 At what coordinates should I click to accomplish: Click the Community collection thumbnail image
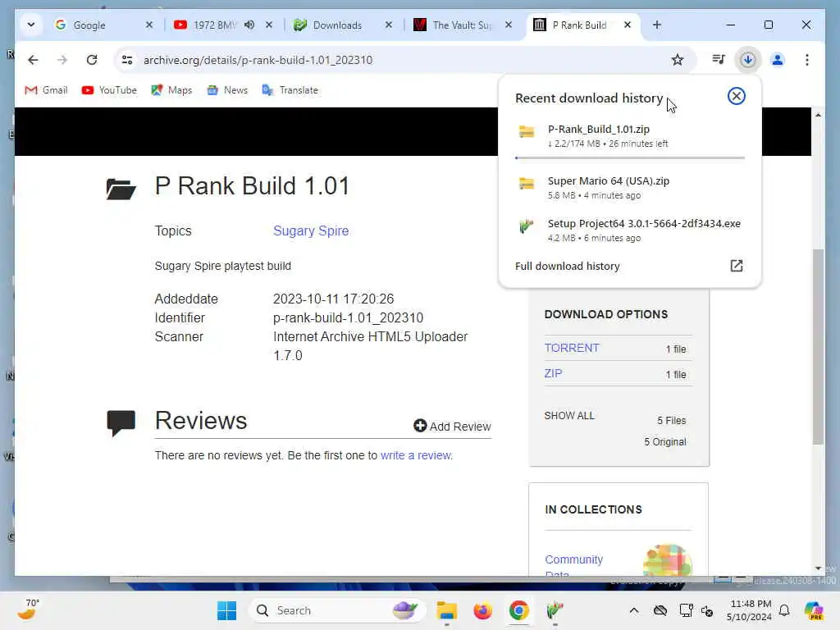click(x=667, y=560)
